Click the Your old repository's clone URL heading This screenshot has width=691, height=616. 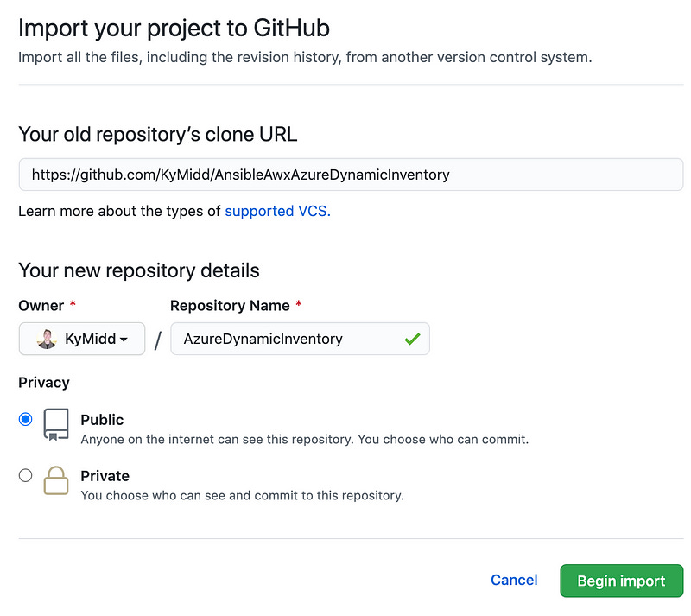pos(158,134)
